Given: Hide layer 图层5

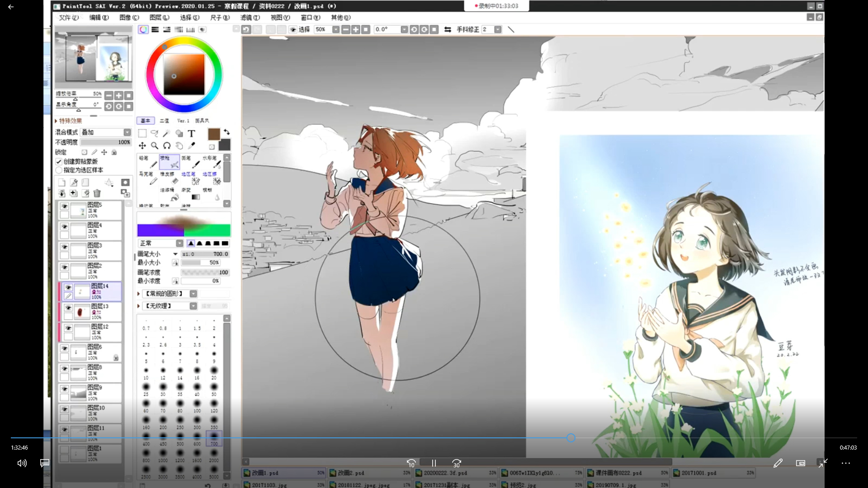Looking at the screenshot, I should 65,206.
